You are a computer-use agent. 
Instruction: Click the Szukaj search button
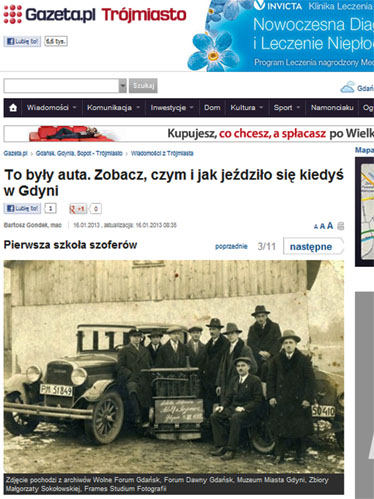pos(143,86)
